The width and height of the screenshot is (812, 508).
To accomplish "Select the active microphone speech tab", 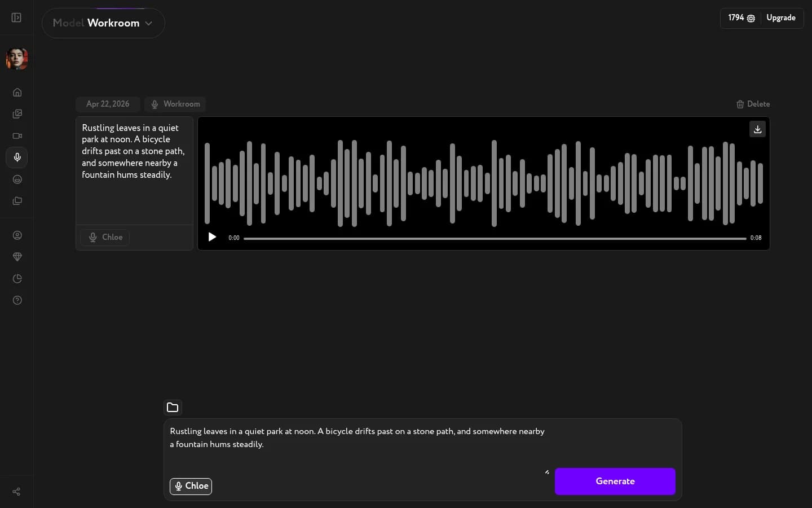I will point(17,157).
